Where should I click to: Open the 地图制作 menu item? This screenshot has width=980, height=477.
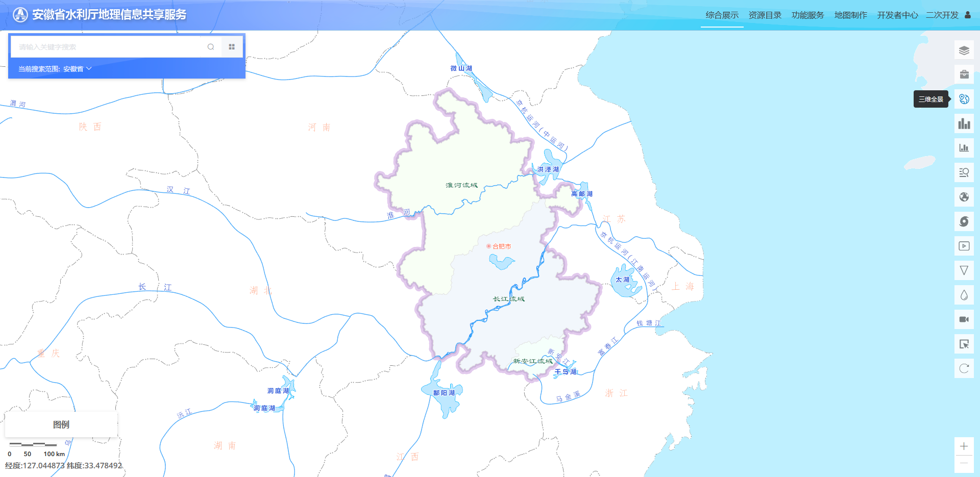850,15
